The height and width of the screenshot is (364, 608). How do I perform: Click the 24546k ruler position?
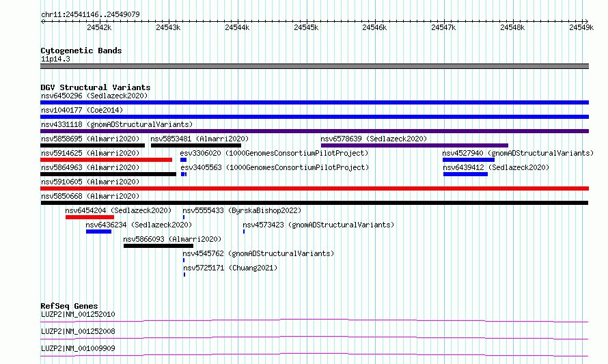[x=374, y=27]
